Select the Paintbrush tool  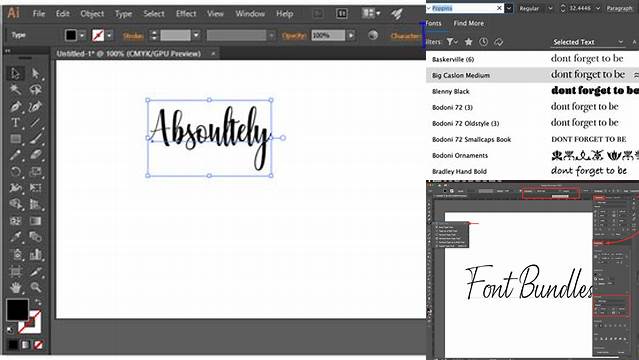point(36,139)
